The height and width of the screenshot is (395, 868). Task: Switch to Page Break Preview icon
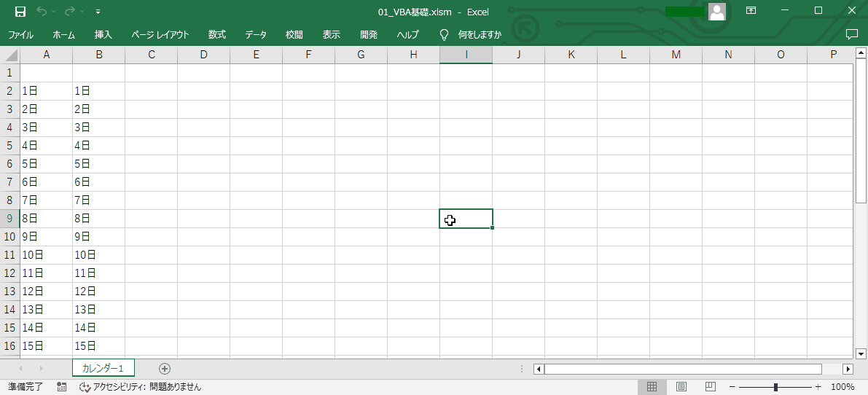(x=711, y=387)
